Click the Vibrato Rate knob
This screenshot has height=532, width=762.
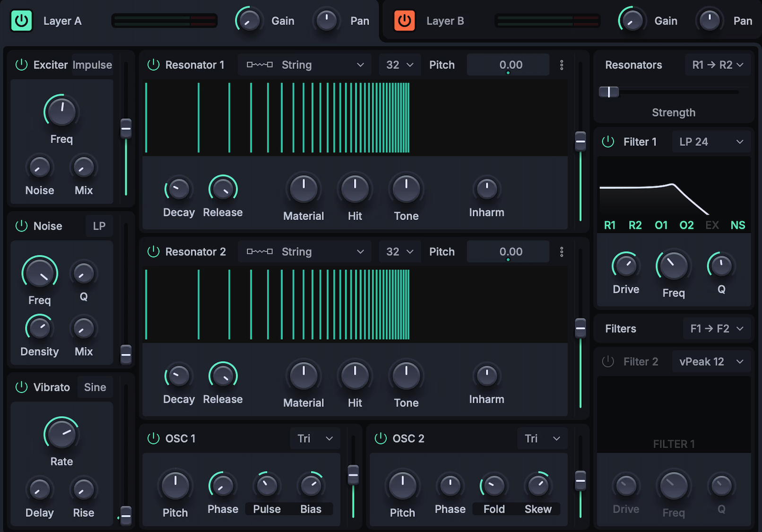pos(61,434)
